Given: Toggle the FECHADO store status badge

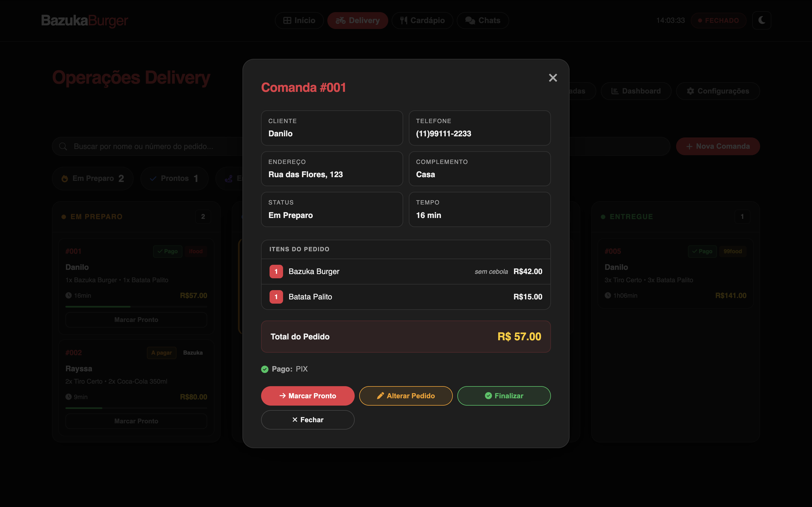Looking at the screenshot, I should pyautogui.click(x=718, y=21).
